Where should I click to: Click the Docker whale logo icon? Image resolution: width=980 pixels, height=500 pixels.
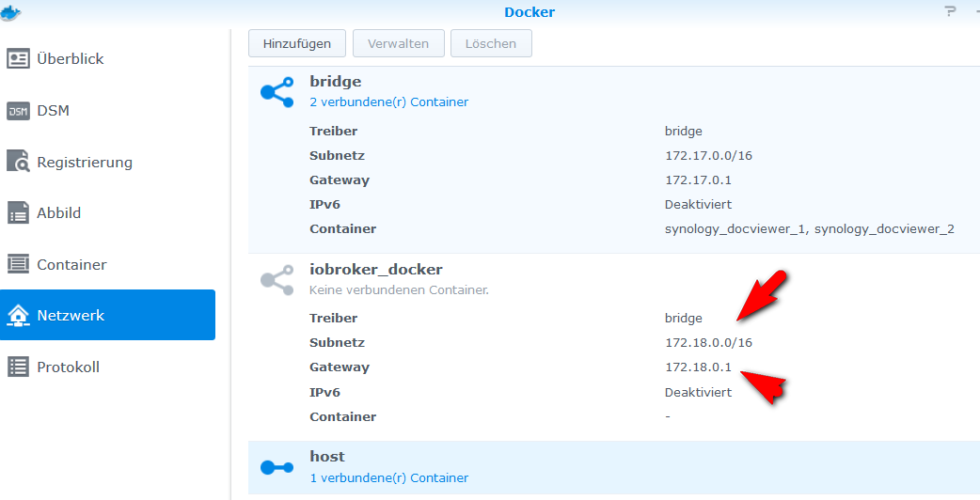(12, 12)
